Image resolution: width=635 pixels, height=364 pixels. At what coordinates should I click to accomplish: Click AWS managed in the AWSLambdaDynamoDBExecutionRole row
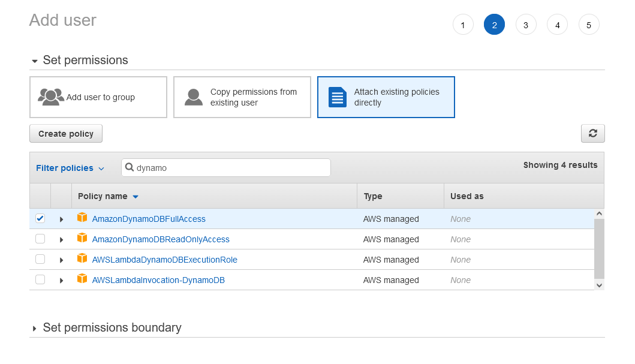(x=391, y=260)
